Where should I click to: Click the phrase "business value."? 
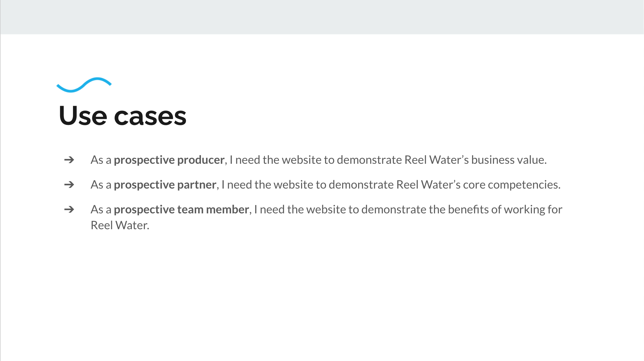[x=509, y=160]
